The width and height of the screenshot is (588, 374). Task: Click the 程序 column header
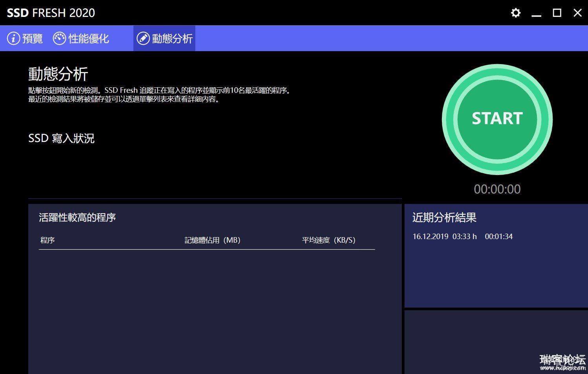[x=48, y=240]
